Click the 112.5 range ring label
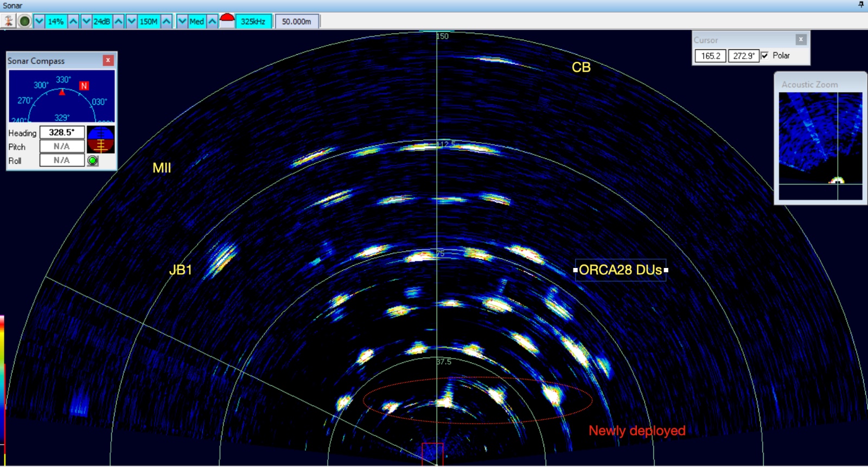 pos(446,144)
